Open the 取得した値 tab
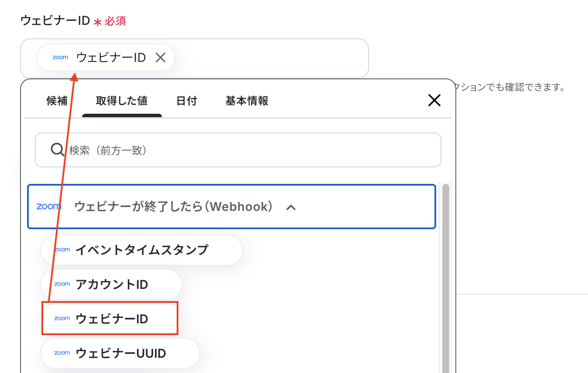The width and height of the screenshot is (588, 373). pyautogui.click(x=122, y=101)
